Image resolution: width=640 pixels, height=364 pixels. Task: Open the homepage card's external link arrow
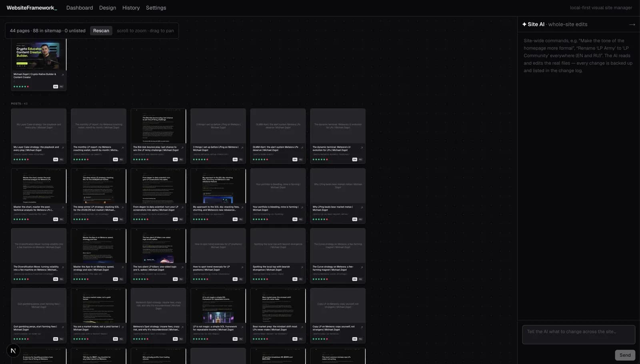pyautogui.click(x=63, y=75)
